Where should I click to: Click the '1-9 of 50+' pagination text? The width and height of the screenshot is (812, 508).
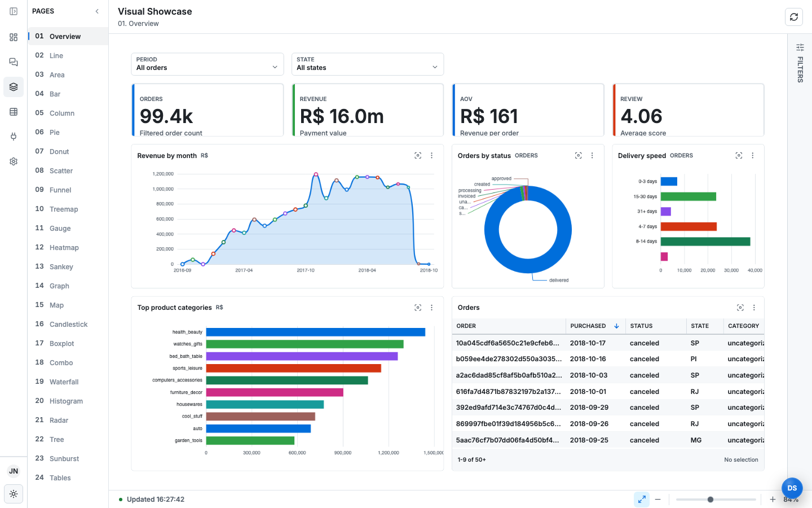[x=472, y=460]
